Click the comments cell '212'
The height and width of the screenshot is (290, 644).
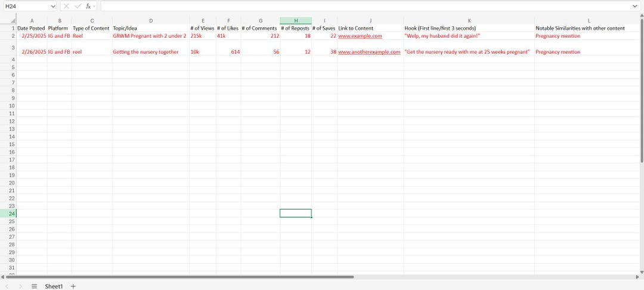(261, 36)
